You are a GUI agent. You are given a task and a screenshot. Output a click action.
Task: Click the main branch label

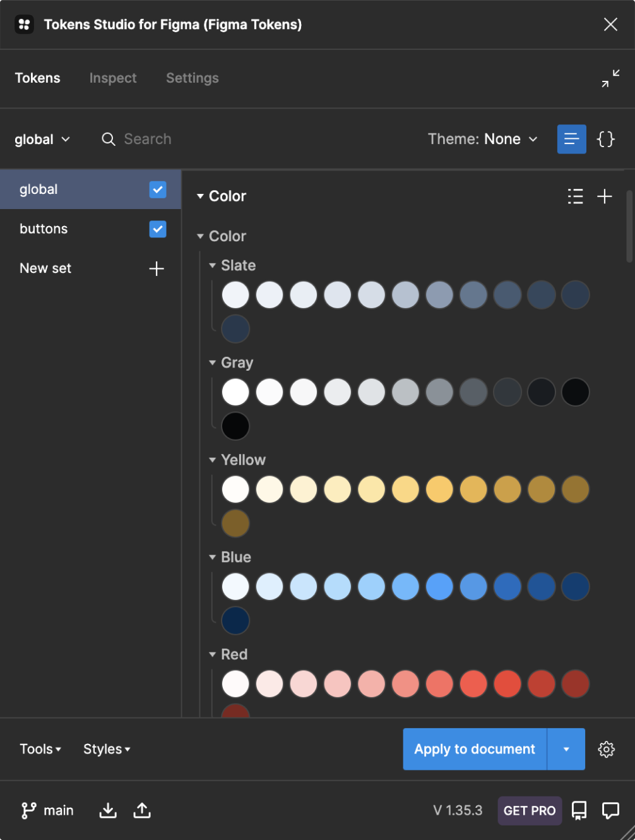tap(59, 810)
